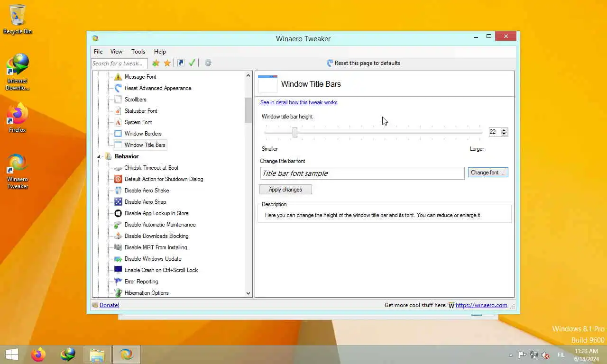Select the Winaero Tweaker desktop shortcut
607x364 pixels.
pyautogui.click(x=18, y=172)
